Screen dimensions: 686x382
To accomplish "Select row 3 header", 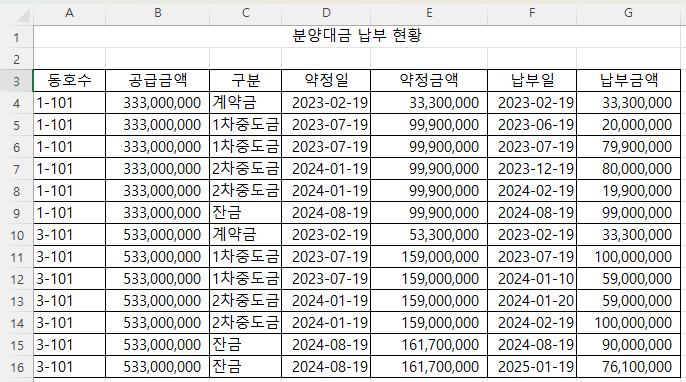I will pos(16,81).
